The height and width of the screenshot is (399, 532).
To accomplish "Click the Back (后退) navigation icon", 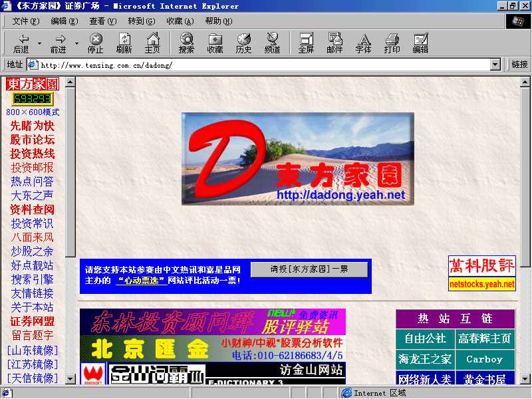I will (x=22, y=43).
